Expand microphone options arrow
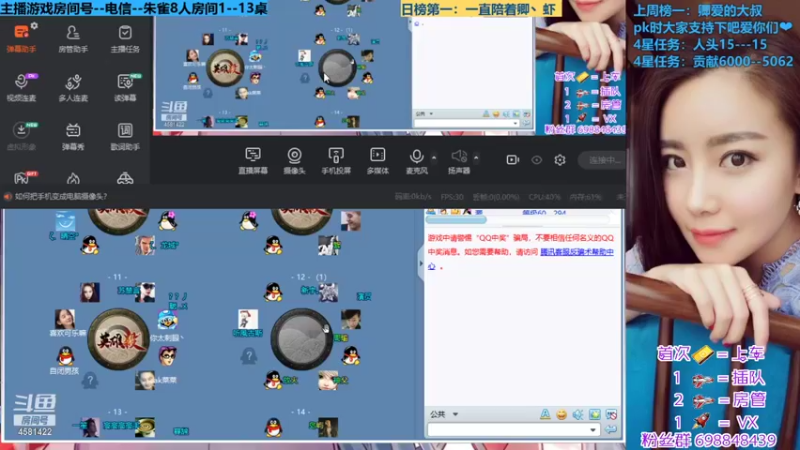Viewport: 800px width, 450px height. 434,158
